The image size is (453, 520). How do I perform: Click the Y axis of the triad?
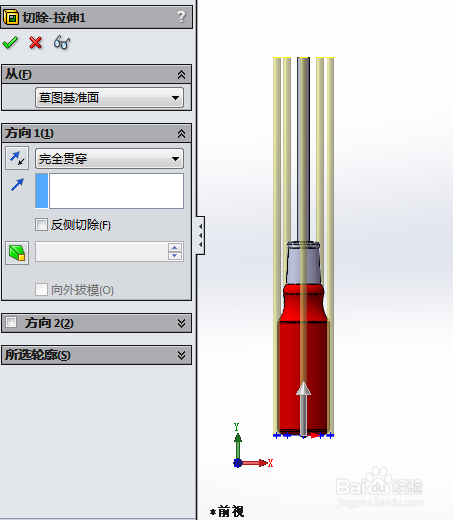coord(237,445)
